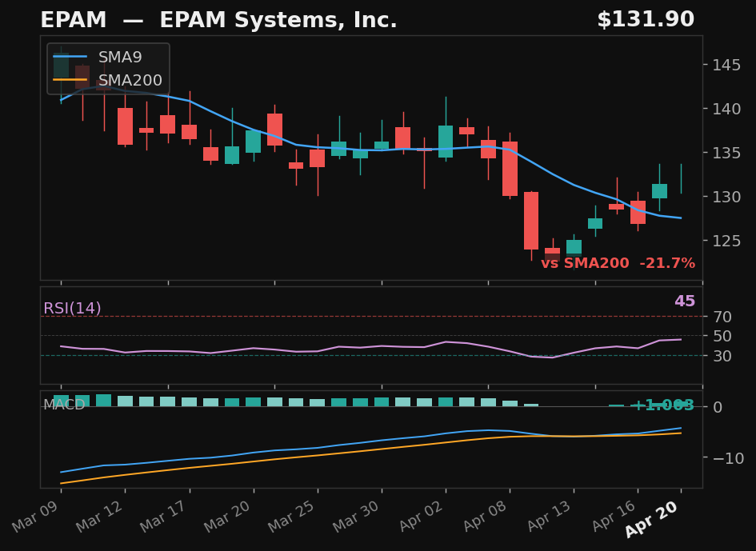This screenshot has width=756, height=551.
Task: Click the MACD panel label
Action: [65, 405]
